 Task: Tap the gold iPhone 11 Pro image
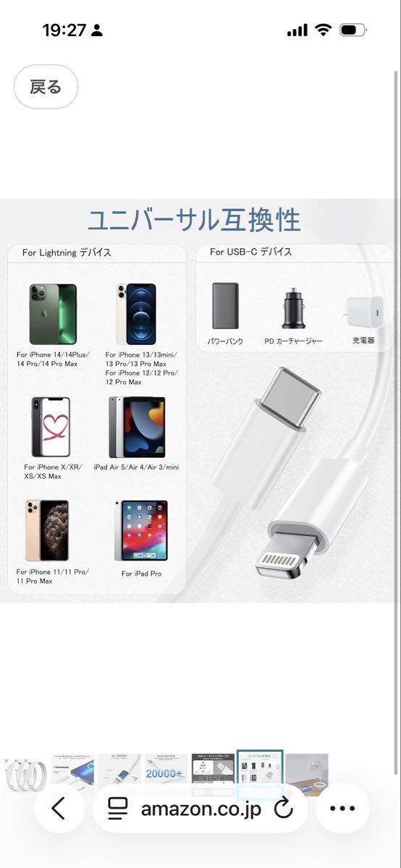click(47, 530)
